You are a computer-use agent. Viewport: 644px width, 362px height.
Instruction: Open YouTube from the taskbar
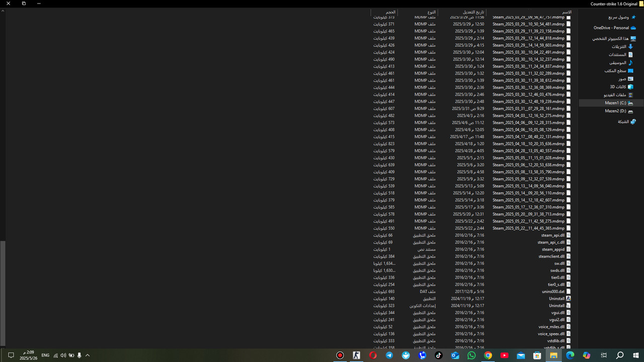click(x=504, y=355)
